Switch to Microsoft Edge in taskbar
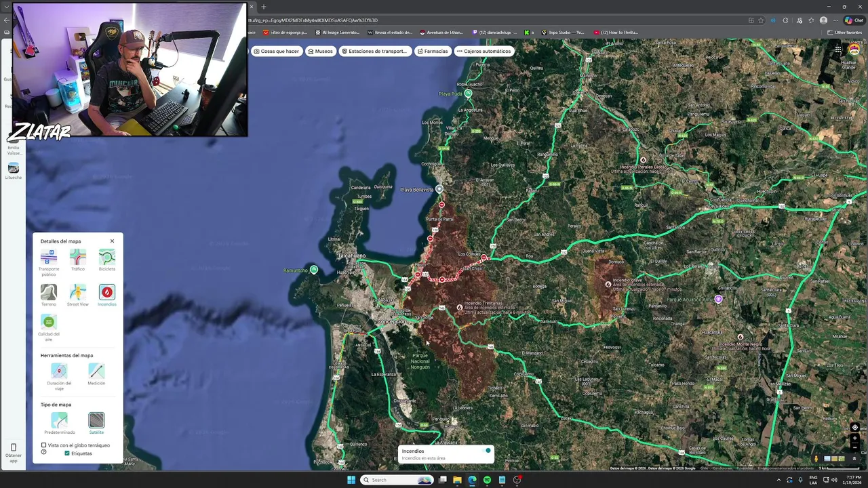 pyautogui.click(x=472, y=480)
